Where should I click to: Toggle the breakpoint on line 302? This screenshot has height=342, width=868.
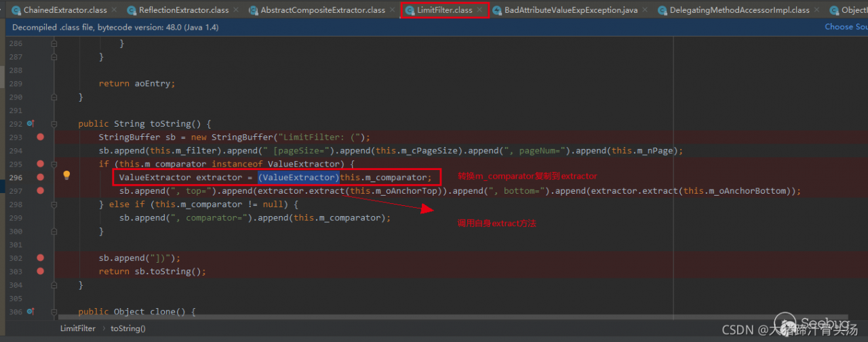(x=40, y=257)
